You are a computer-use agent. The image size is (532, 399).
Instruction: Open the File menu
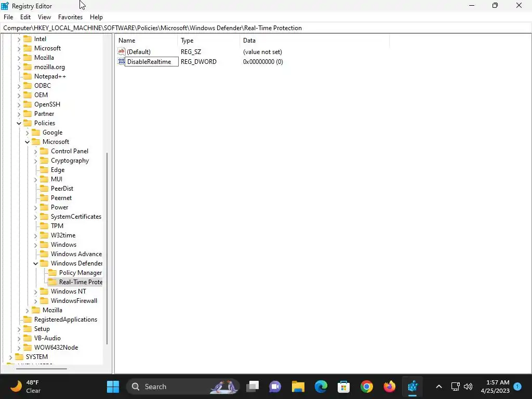[x=8, y=17]
